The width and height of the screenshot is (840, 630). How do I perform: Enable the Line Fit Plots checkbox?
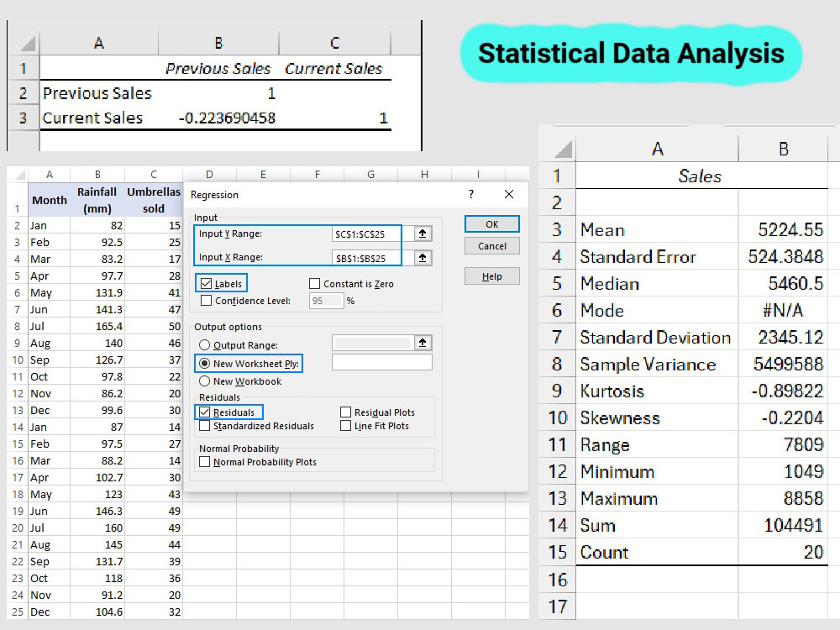345,426
